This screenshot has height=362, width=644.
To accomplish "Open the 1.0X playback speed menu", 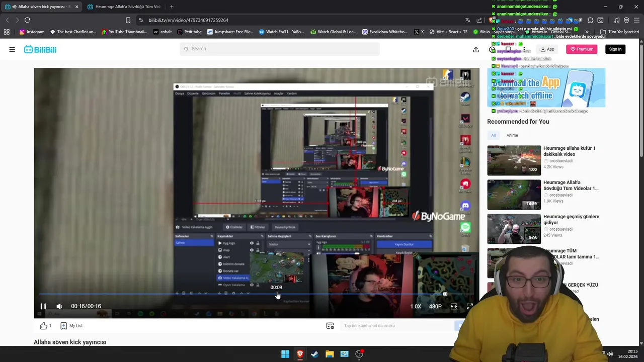I will click(x=416, y=306).
